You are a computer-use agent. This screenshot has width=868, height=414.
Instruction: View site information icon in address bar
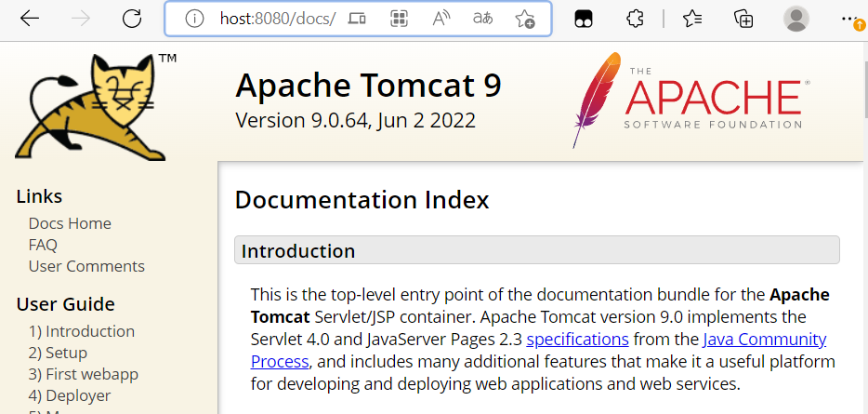click(x=194, y=19)
